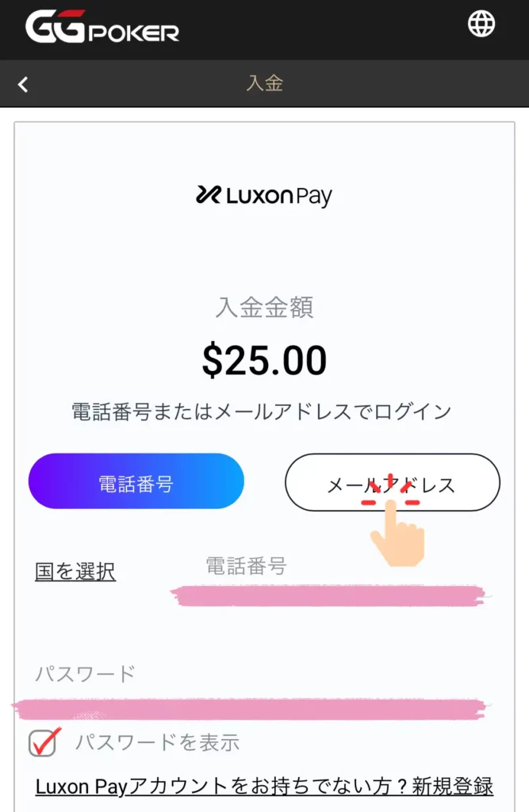Image resolution: width=529 pixels, height=812 pixels.
Task: Click the 電話番号またはメールアドレスでログイン text
Action: coord(262,412)
